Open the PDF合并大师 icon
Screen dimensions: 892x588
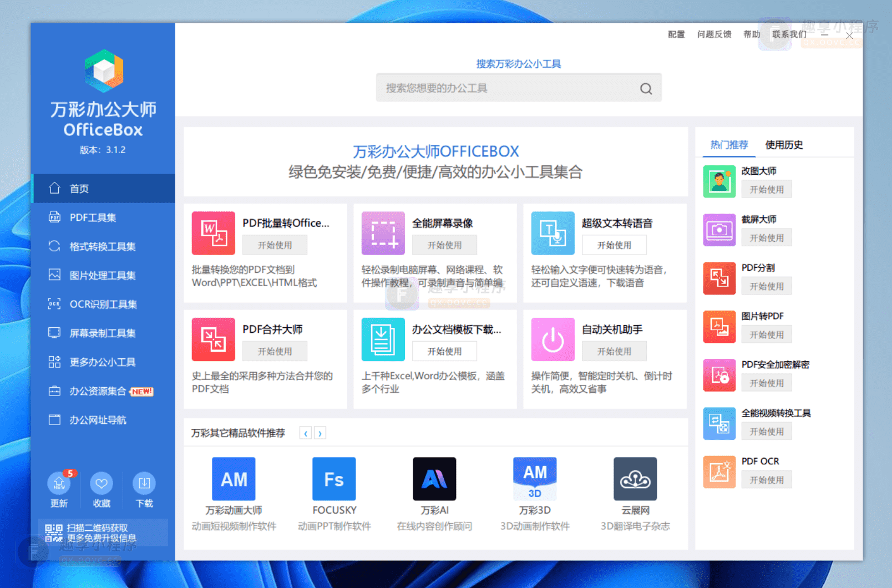[214, 339]
